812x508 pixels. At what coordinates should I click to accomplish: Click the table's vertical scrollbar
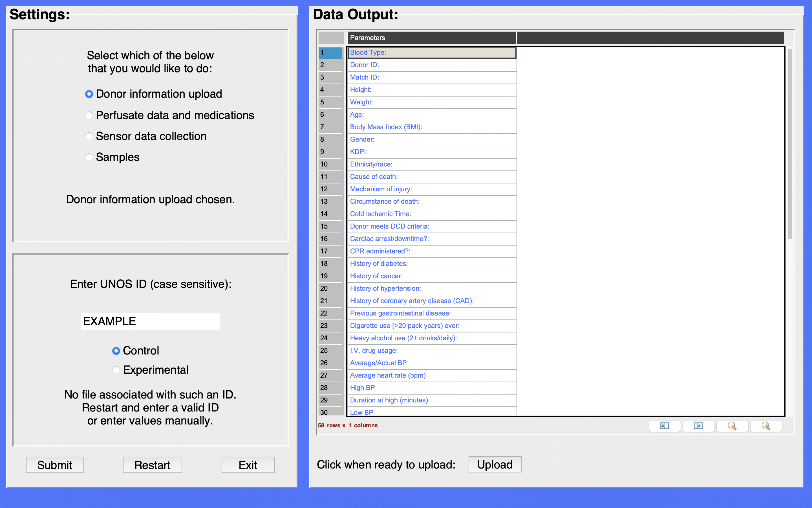tap(790, 144)
